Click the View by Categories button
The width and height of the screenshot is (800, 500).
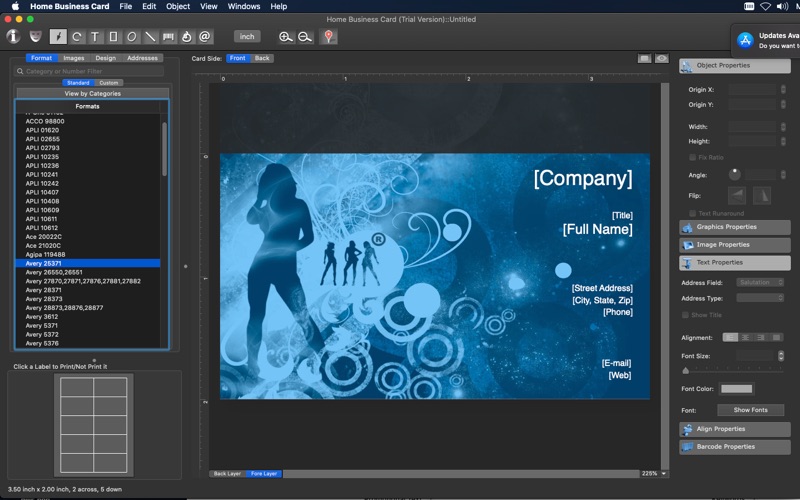click(x=92, y=93)
